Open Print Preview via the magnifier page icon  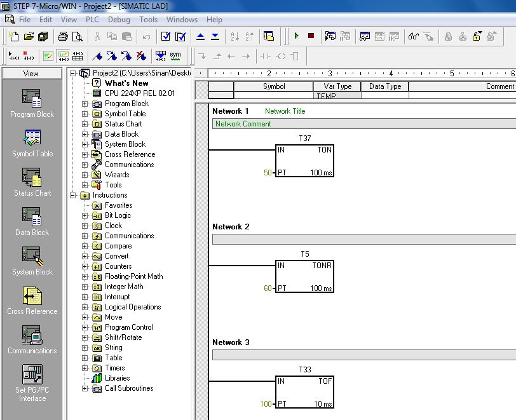(78, 36)
